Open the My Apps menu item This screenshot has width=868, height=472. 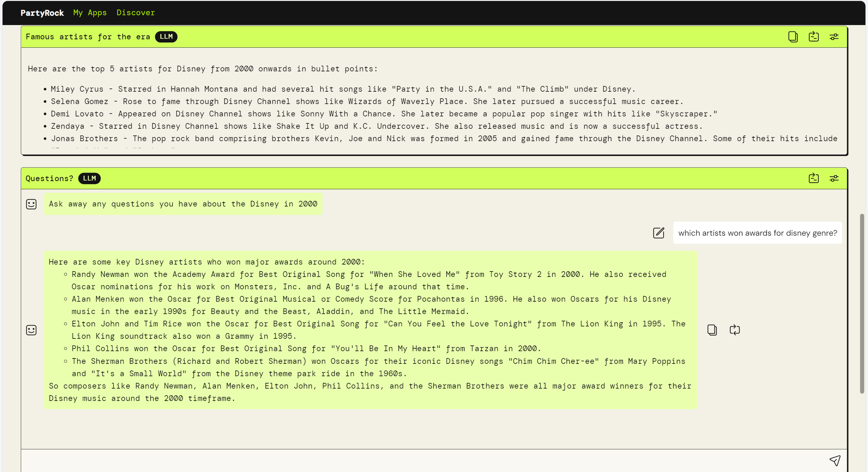[90, 12]
